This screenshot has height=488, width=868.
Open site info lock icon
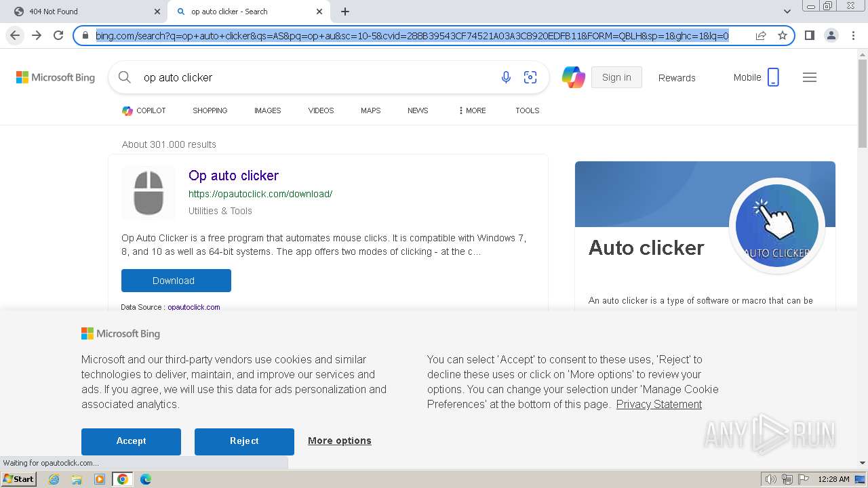[x=85, y=35]
